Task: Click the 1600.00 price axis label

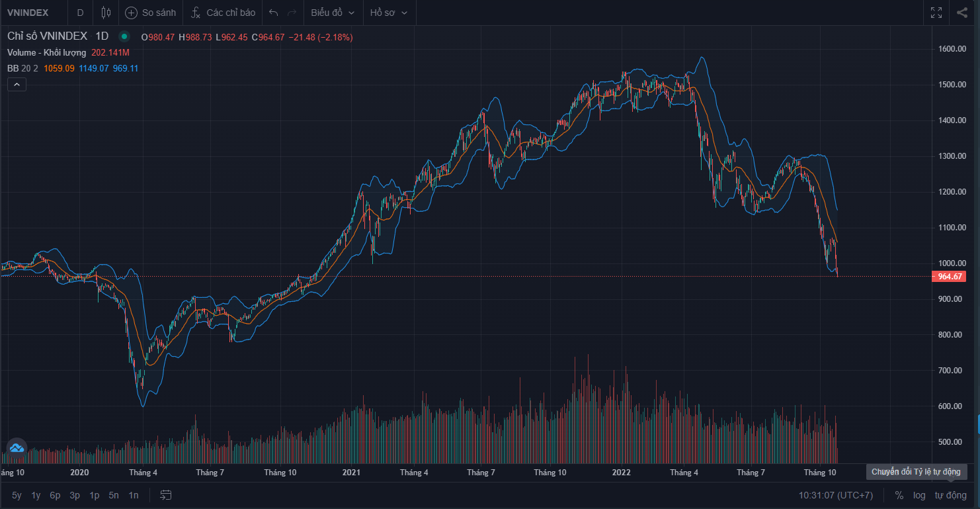Action: tap(952, 49)
